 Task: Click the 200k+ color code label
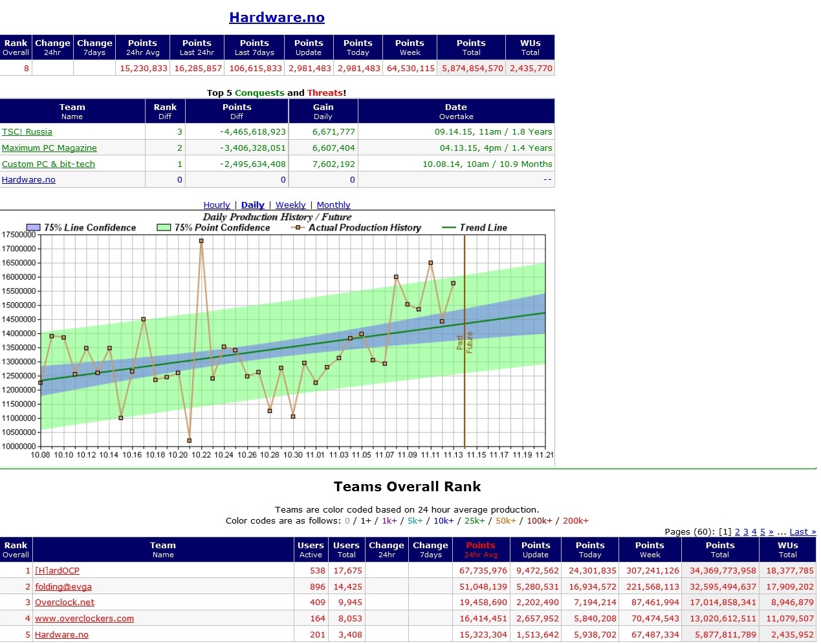pos(575,520)
